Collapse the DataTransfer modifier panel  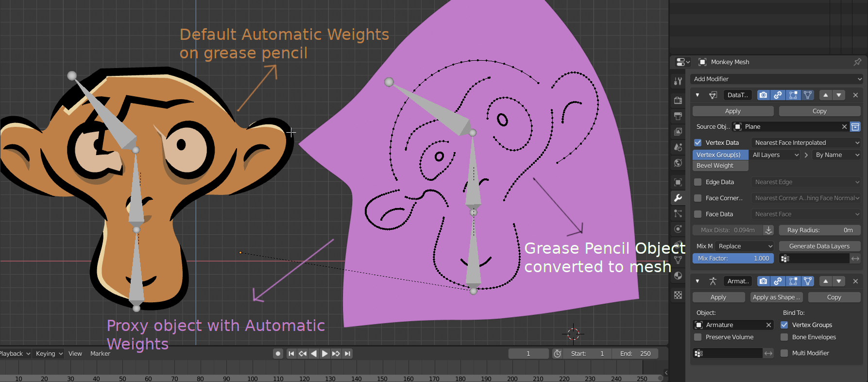(x=698, y=95)
